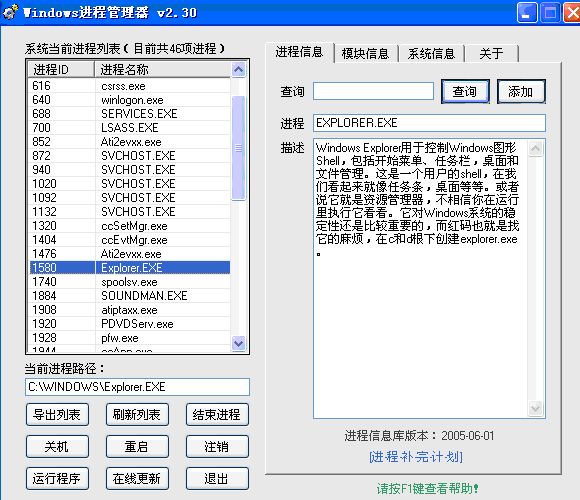The image size is (580, 500).
Task: Select the ccSetMgr.exe process row
Action: [129, 226]
